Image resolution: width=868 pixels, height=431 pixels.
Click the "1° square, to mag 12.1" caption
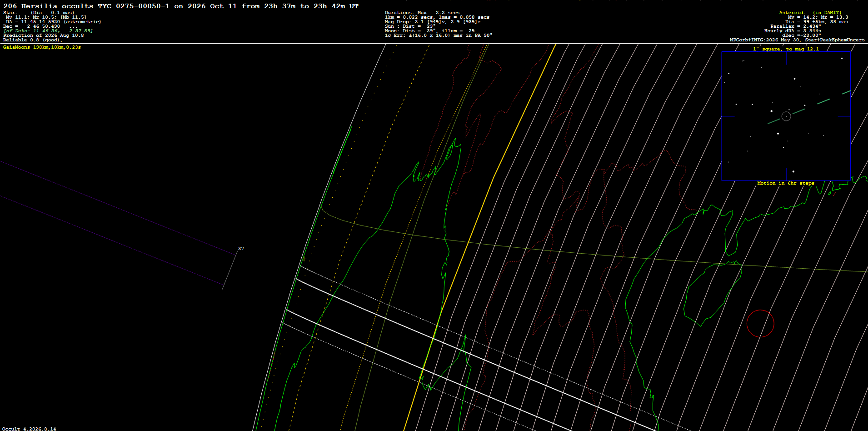point(786,49)
